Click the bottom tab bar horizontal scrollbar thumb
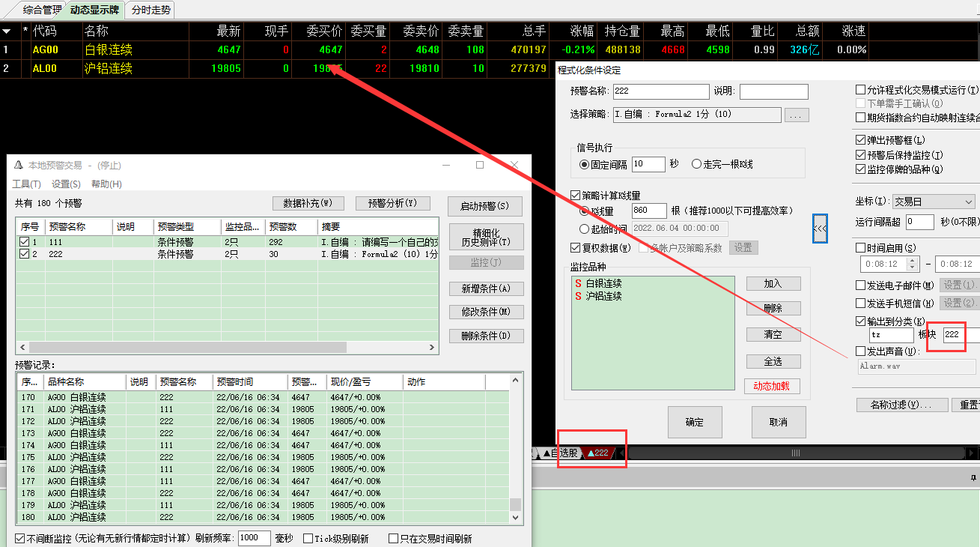Screen dimensions: 980x547 point(795,453)
